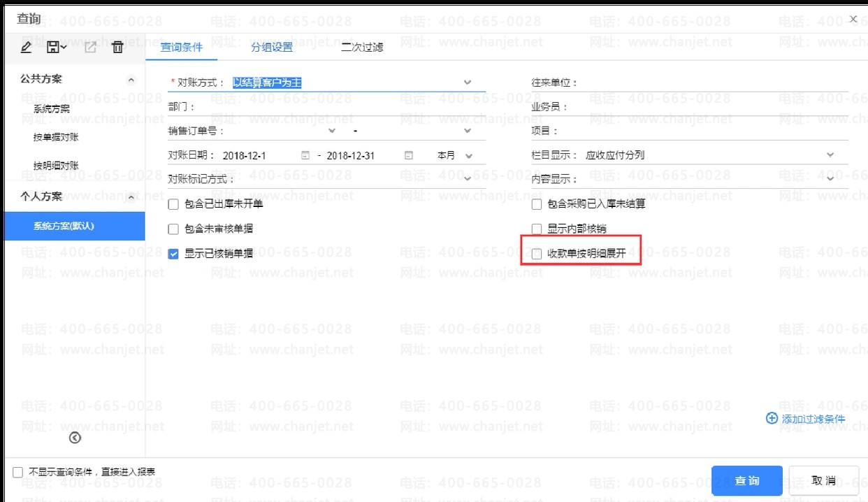This screenshot has width=868, height=502.
Task: Open the 对账方式 dropdown
Action: click(468, 83)
